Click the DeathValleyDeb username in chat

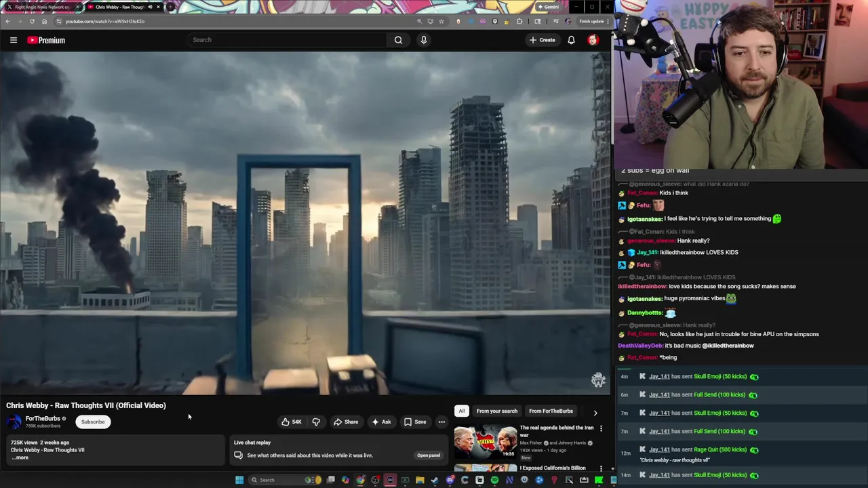point(641,346)
